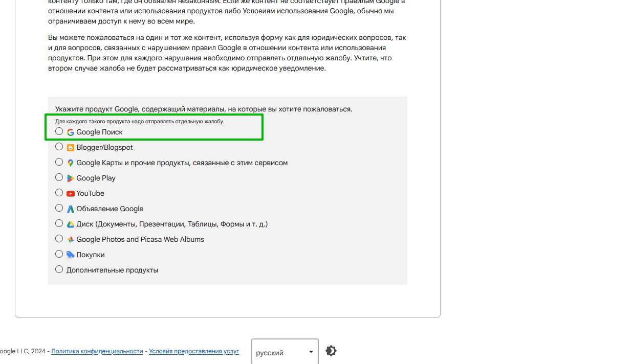Choose the Google Play radio option

(x=59, y=177)
